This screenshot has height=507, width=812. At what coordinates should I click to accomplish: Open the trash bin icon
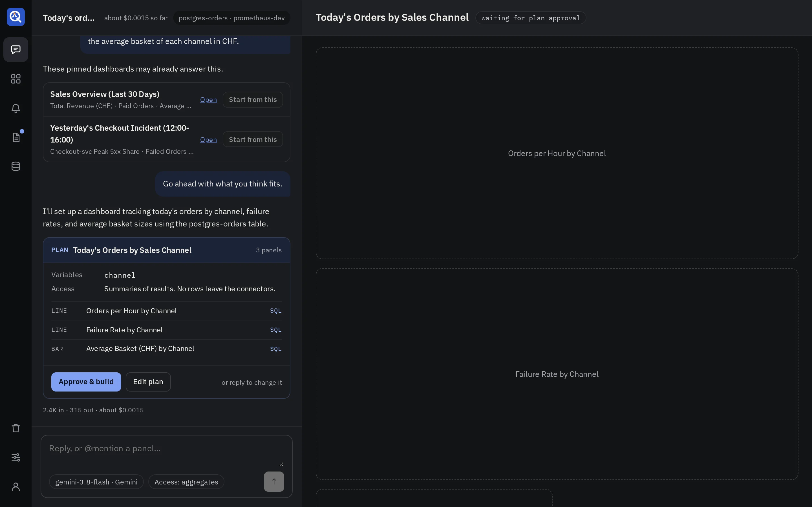(16, 428)
